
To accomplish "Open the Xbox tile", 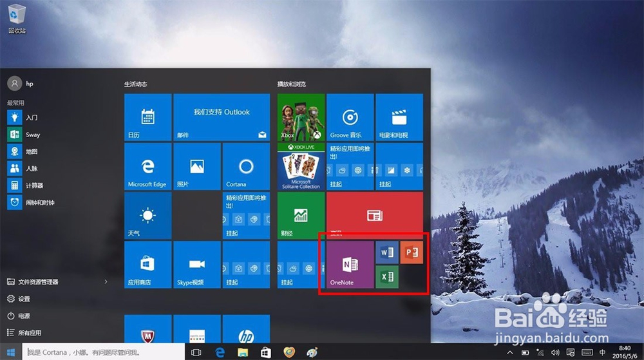I will point(301,117).
